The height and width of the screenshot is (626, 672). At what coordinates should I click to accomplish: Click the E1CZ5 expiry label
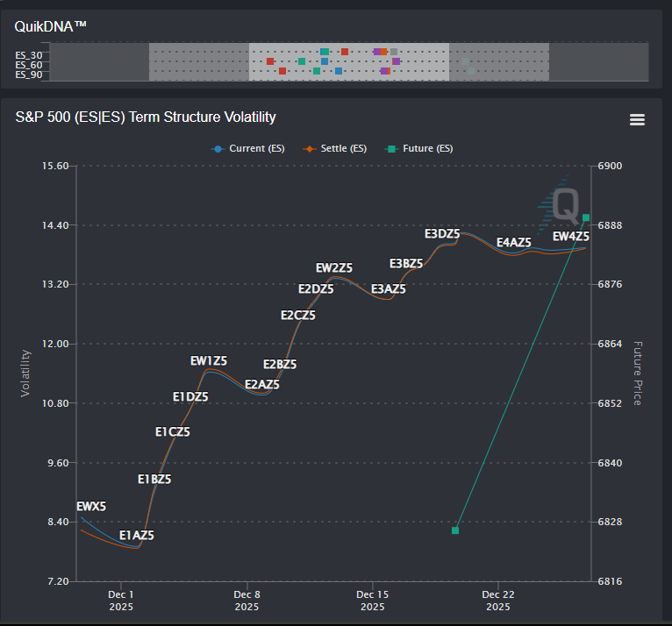172,432
